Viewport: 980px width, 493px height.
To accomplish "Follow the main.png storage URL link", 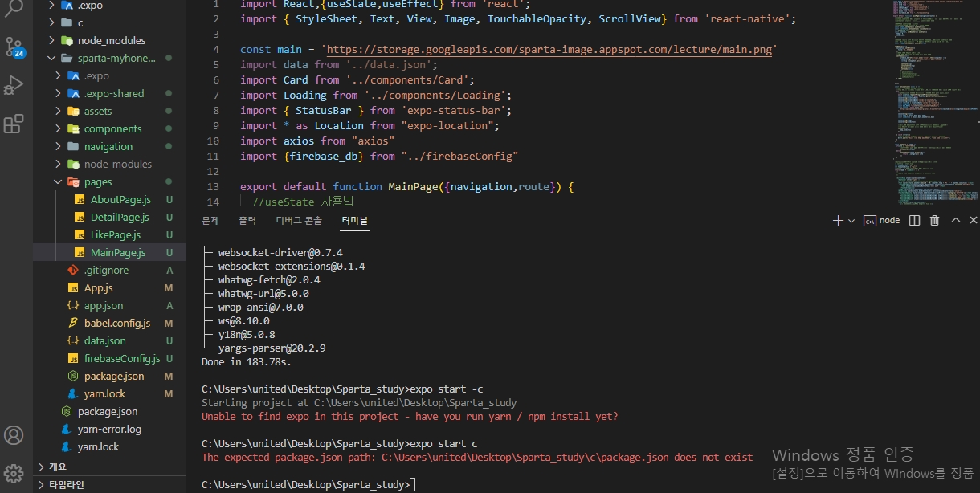I will tap(550, 50).
